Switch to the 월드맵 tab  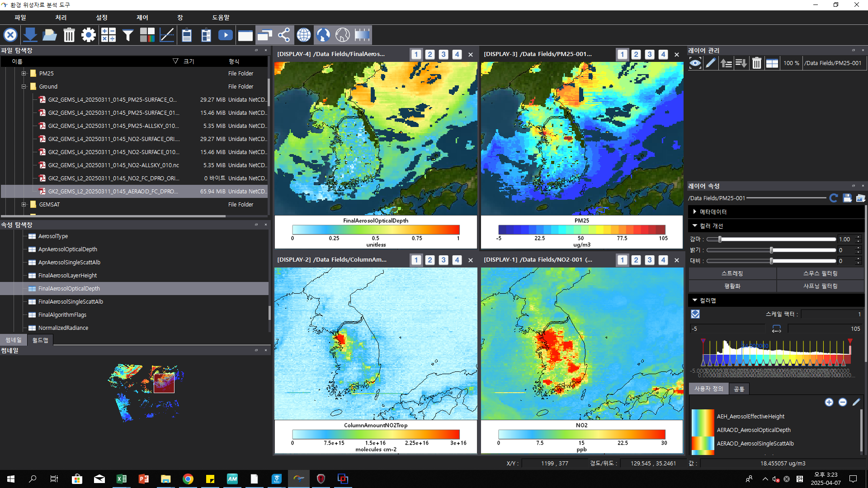(x=40, y=340)
